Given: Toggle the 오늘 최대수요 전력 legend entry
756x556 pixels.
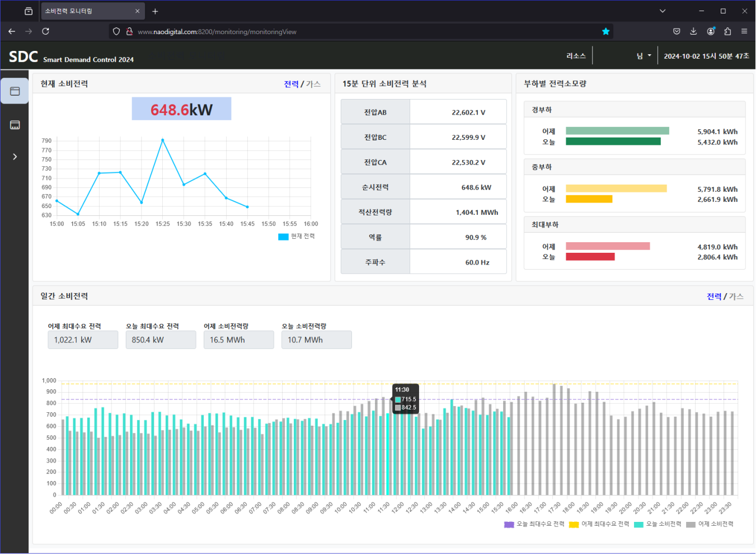Looking at the screenshot, I should pyautogui.click(x=534, y=525).
